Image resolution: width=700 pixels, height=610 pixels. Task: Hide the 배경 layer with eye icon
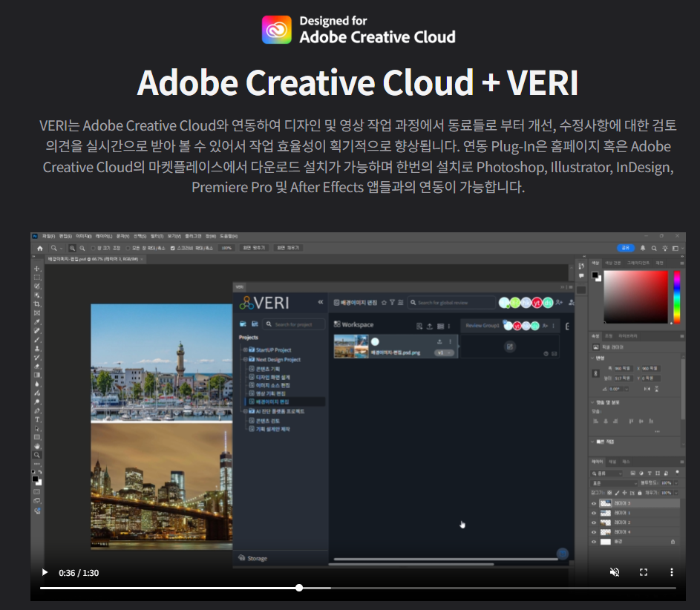coord(594,542)
